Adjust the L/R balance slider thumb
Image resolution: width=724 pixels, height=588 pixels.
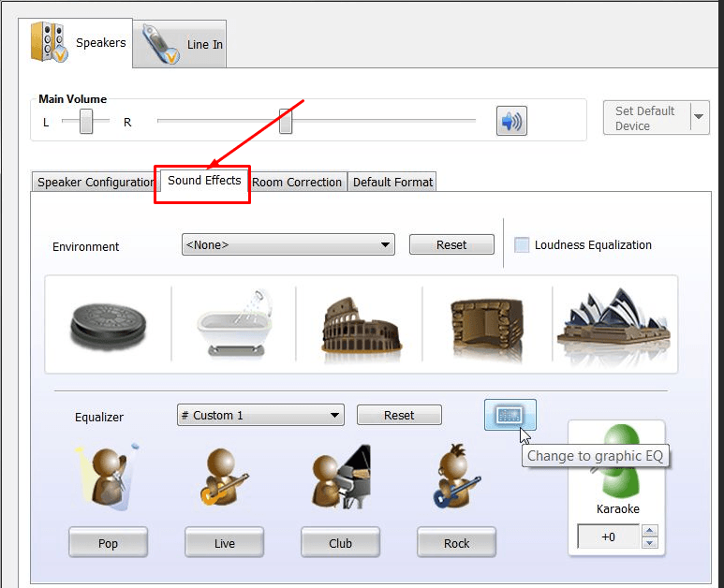(86, 122)
